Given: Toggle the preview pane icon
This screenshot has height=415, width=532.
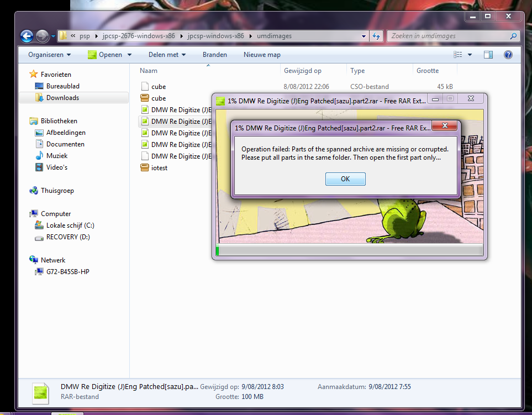Looking at the screenshot, I should (x=488, y=55).
